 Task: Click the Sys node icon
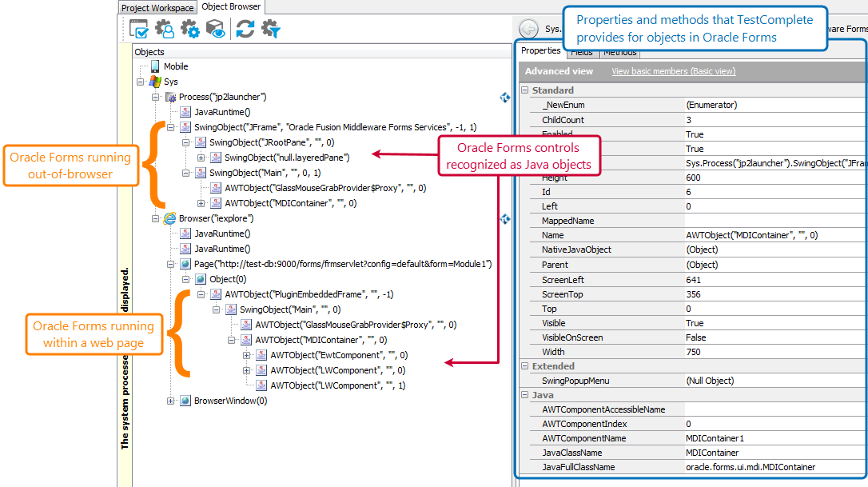(x=156, y=82)
